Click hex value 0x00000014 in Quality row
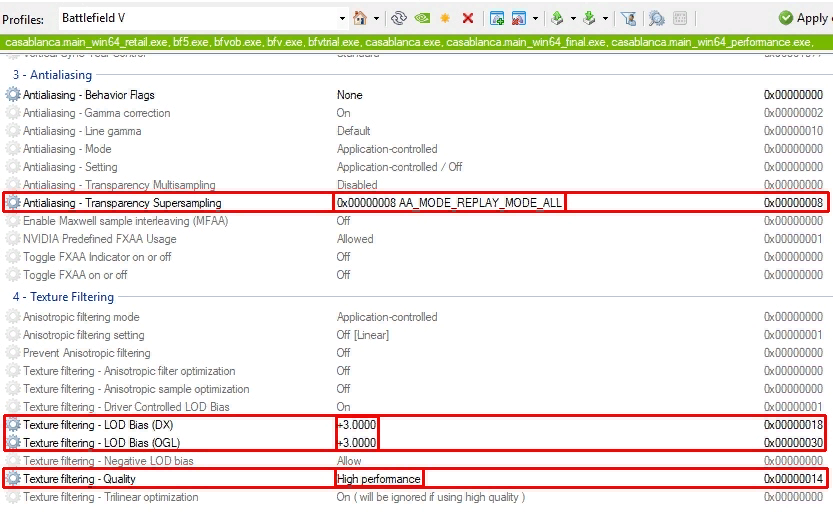Viewport: 833px width, 512px height. tap(793, 479)
